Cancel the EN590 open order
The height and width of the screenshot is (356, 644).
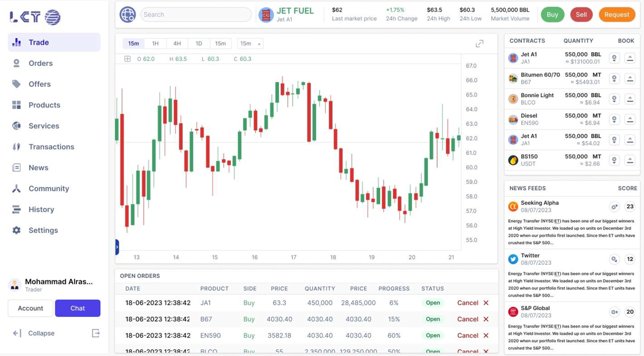point(473,335)
